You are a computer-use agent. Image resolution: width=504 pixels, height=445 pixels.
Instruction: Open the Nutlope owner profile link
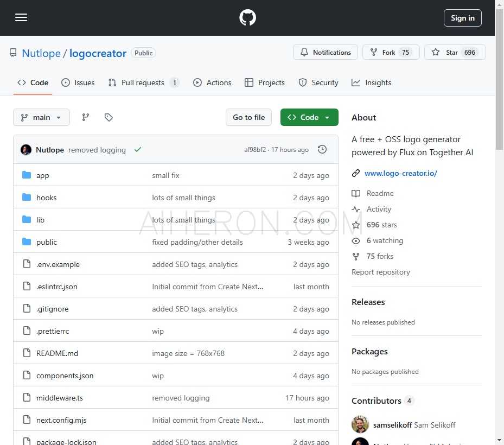[x=41, y=53]
